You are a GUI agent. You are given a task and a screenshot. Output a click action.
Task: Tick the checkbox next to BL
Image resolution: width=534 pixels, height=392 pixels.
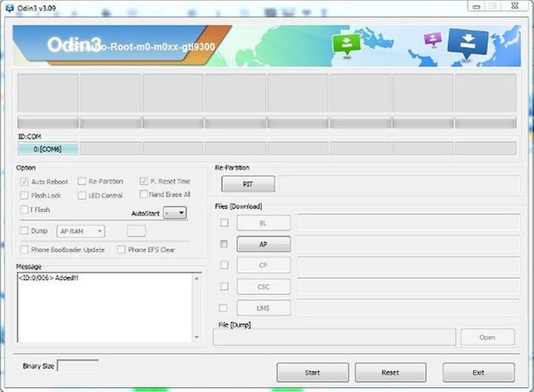tap(224, 223)
